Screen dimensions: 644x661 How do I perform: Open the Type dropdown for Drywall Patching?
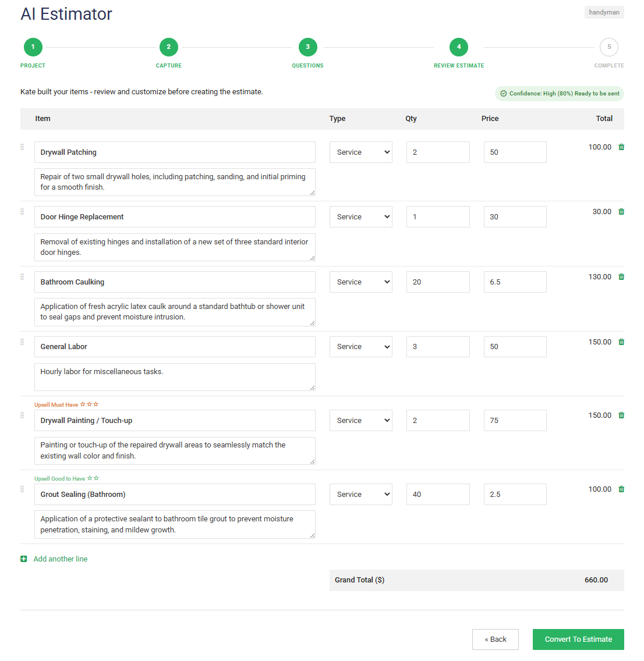pyautogui.click(x=360, y=152)
